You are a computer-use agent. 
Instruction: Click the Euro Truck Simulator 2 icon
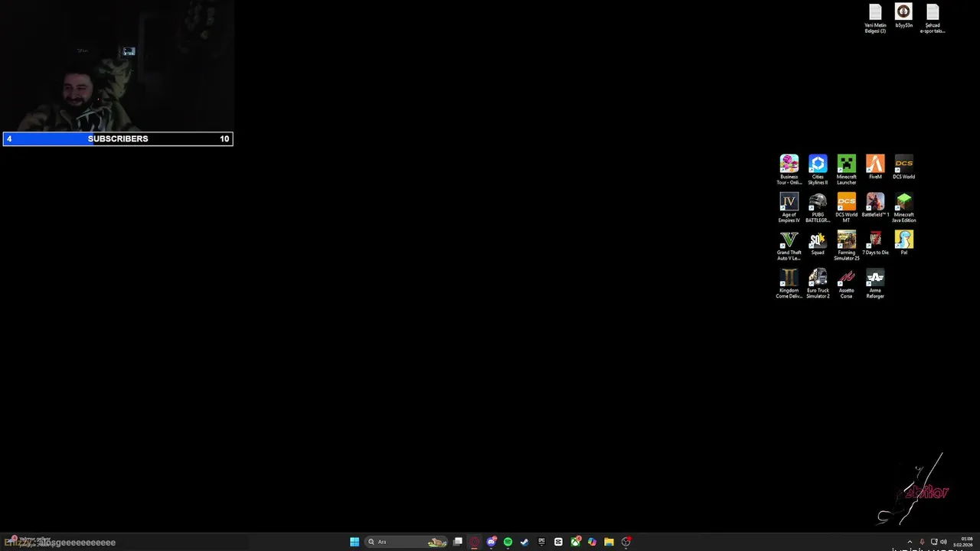point(818,283)
